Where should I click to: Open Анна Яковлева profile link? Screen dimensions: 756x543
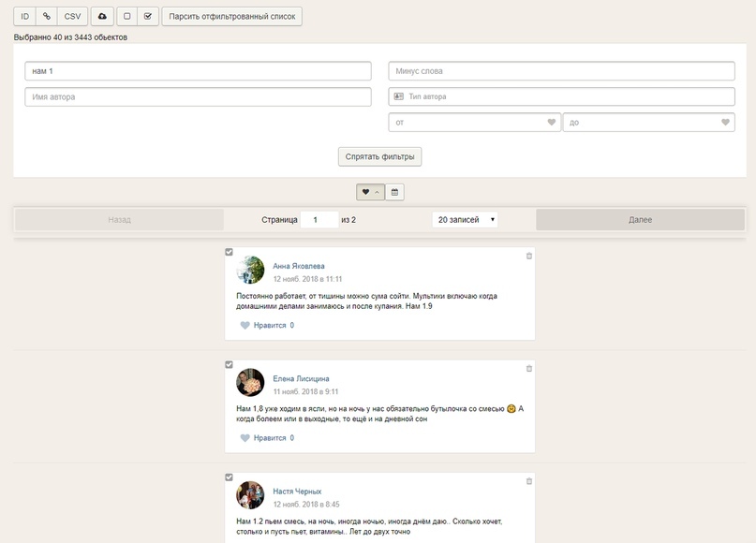[299, 266]
